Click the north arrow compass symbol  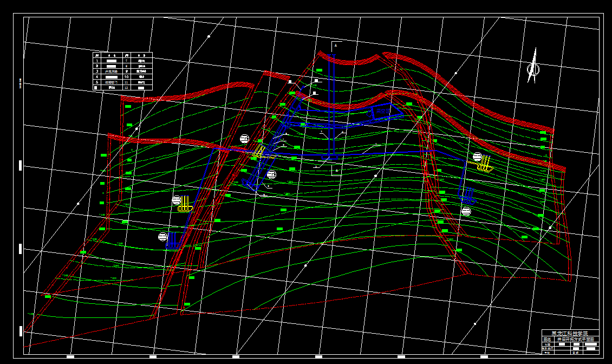(533, 66)
